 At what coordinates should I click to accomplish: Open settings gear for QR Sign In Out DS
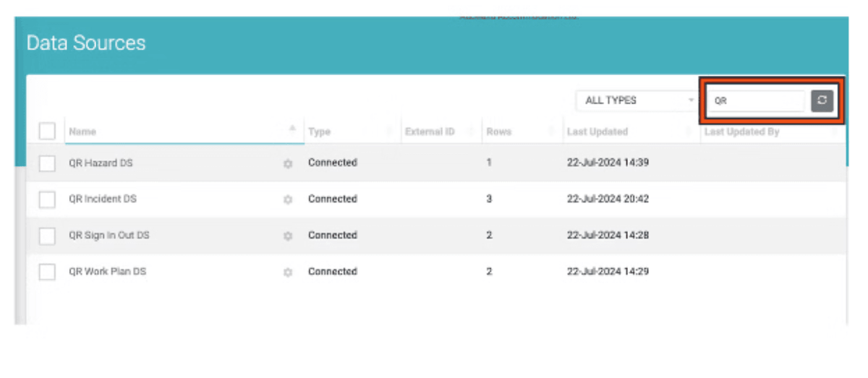tap(288, 236)
